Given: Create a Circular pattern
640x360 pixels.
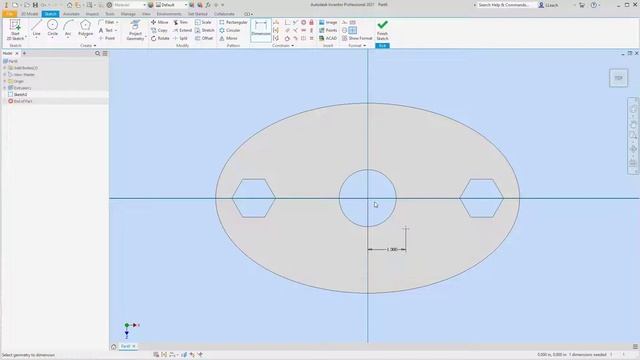Looking at the screenshot, I should click(x=230, y=30).
